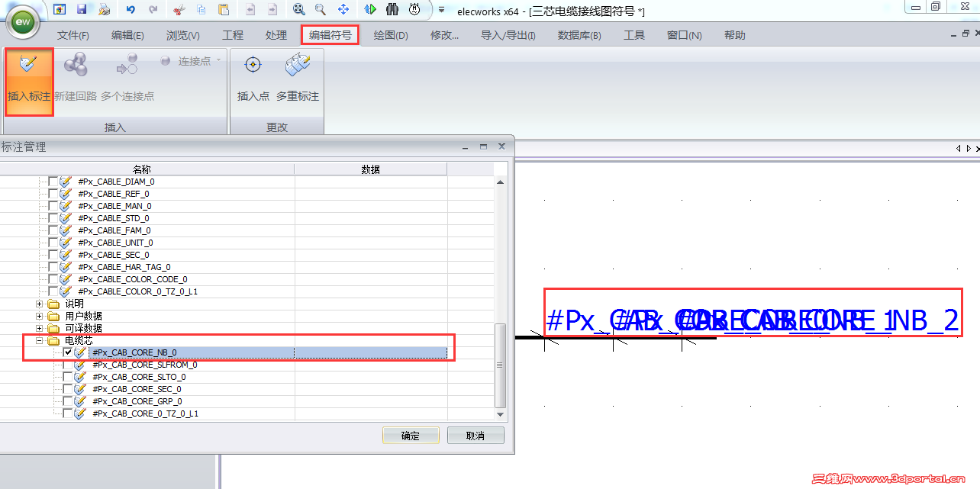
Task: Check the #Px_CABLE_REF_0 checkbox
Action: 53,194
